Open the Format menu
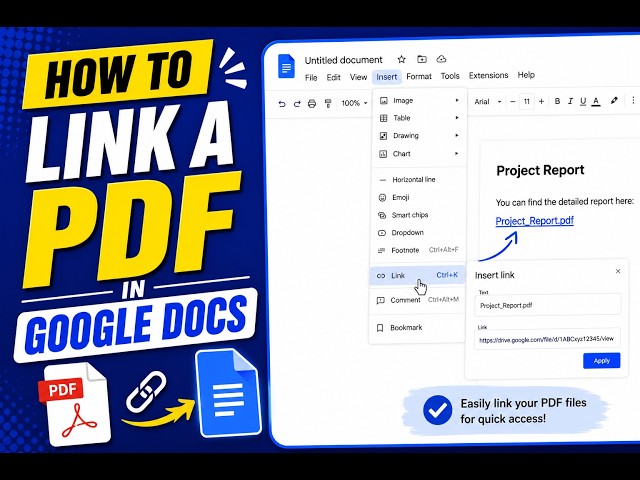The image size is (640, 480). tap(419, 76)
